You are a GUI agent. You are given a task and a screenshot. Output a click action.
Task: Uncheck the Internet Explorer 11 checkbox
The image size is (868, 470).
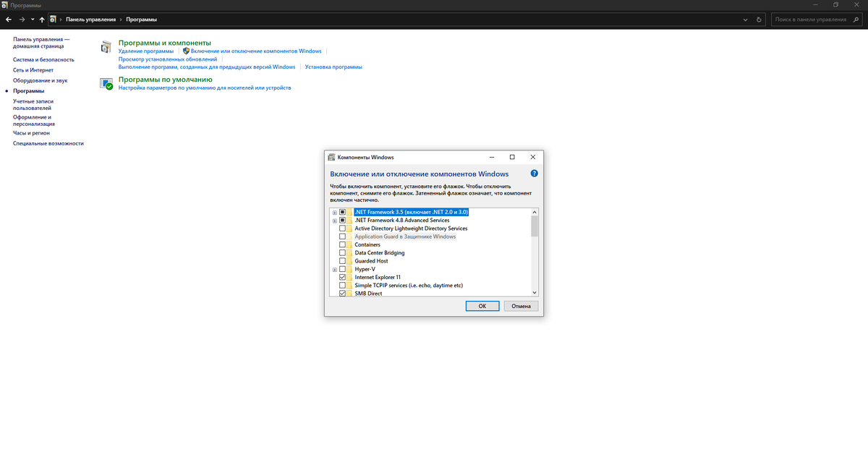pos(341,277)
